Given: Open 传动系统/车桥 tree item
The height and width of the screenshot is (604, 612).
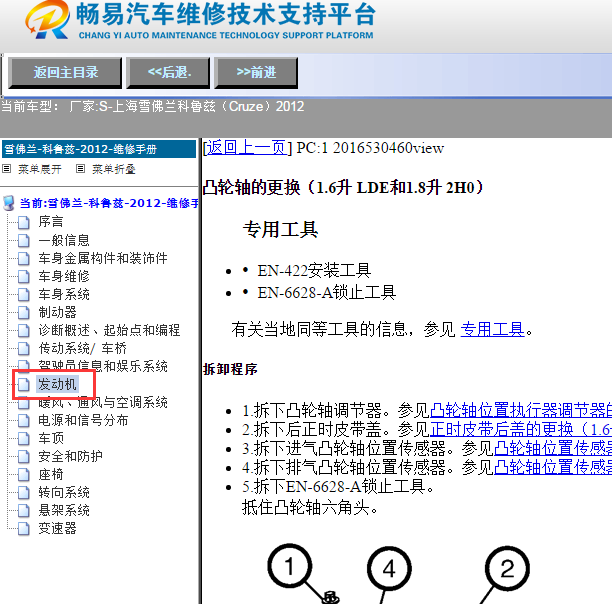Looking at the screenshot, I should (x=82, y=348).
